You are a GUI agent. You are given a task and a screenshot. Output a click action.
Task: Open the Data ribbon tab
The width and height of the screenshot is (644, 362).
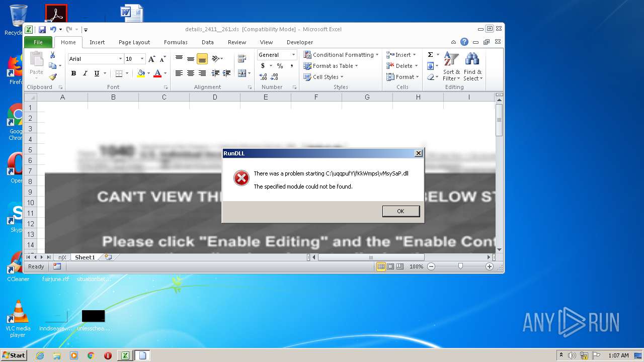(x=208, y=42)
